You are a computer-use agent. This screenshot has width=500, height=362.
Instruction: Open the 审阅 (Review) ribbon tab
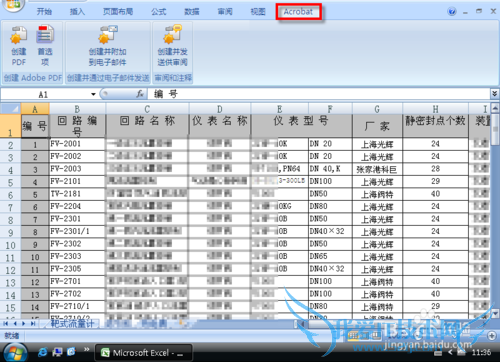[x=225, y=12]
